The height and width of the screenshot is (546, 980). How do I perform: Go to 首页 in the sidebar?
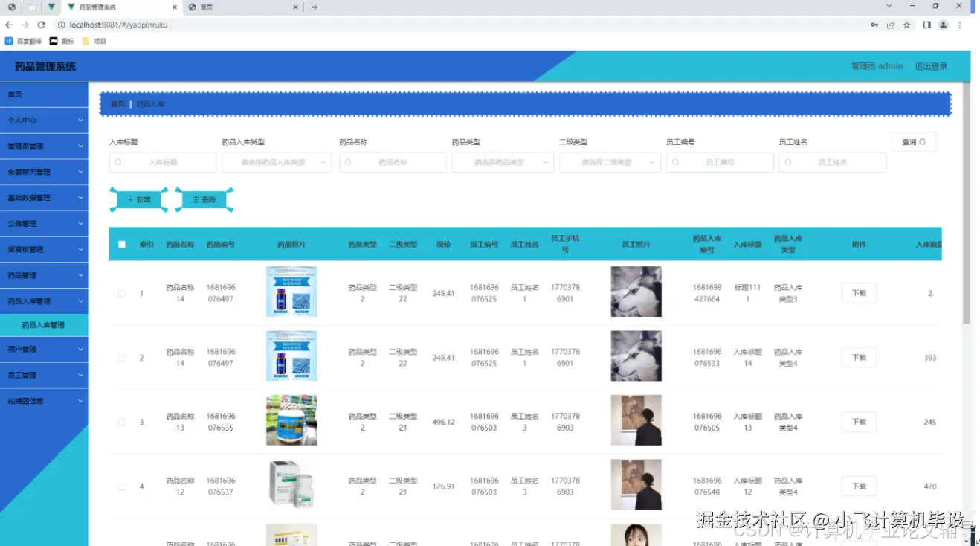pyautogui.click(x=45, y=94)
